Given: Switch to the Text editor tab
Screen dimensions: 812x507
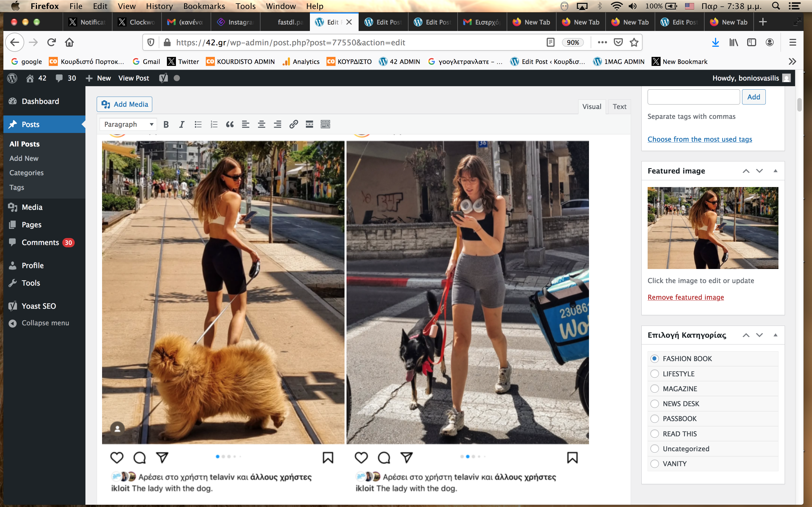Looking at the screenshot, I should click(x=619, y=107).
